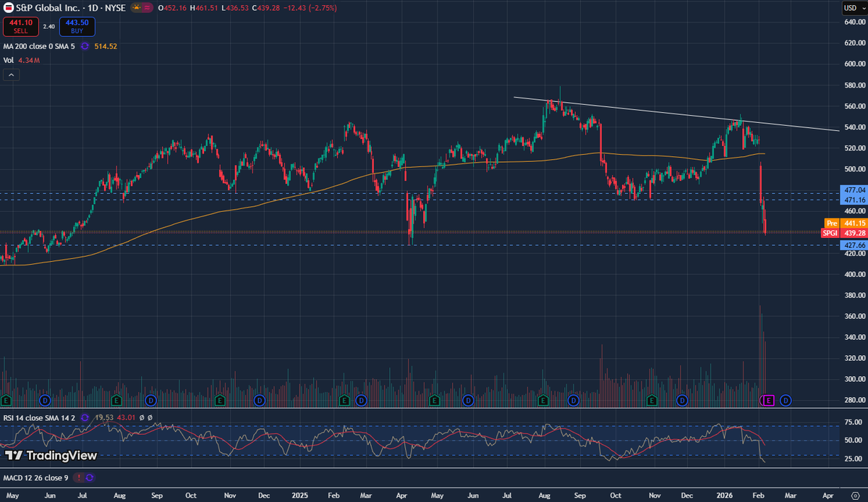Click the purple earnings E marker in February 2026

(769, 400)
